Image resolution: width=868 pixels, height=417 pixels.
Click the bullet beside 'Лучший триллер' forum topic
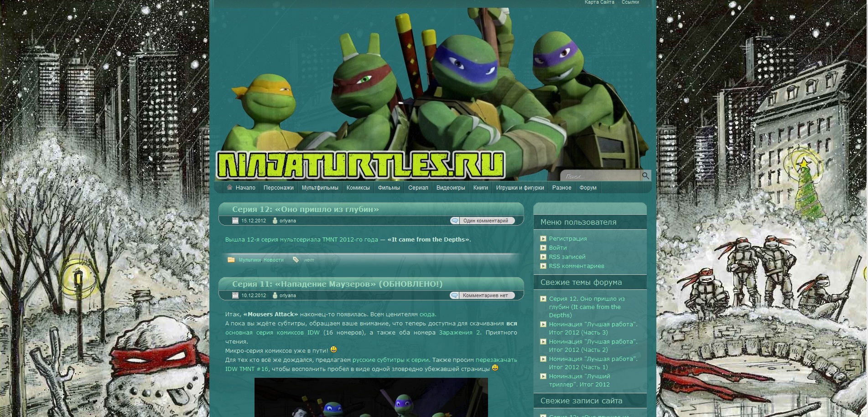(543, 376)
